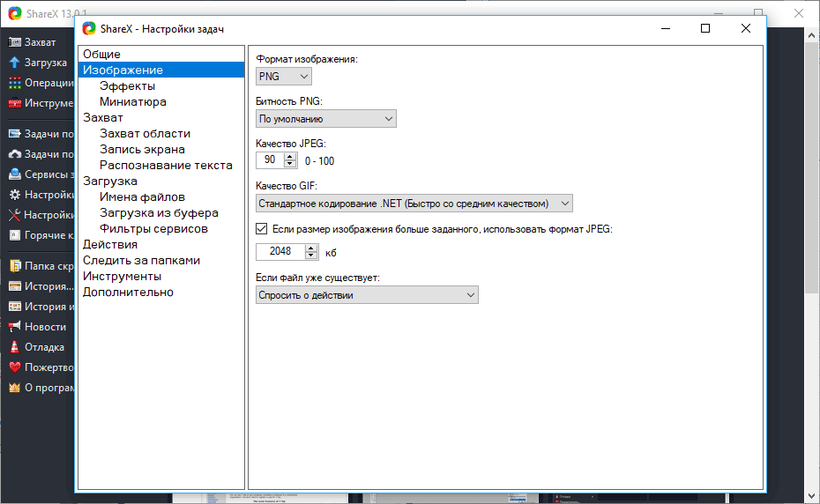This screenshot has width=820, height=504.
Task: Click the Отладка traffic cone icon
Action: tap(15, 347)
